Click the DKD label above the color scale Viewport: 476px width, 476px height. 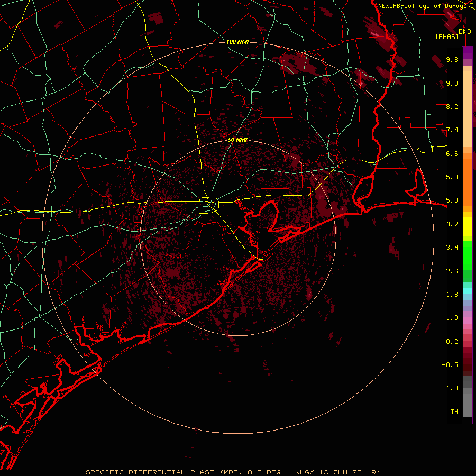pos(465,32)
